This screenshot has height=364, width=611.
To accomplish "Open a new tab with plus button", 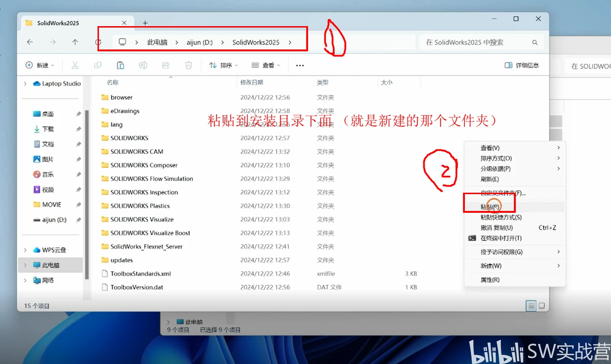I will coord(145,23).
